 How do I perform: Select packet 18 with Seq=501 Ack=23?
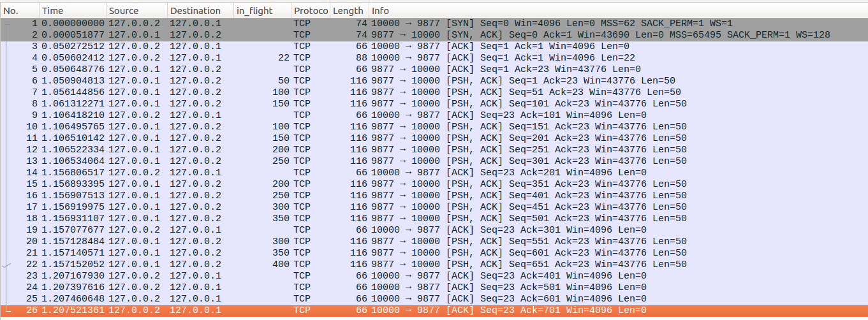[x=434, y=219]
